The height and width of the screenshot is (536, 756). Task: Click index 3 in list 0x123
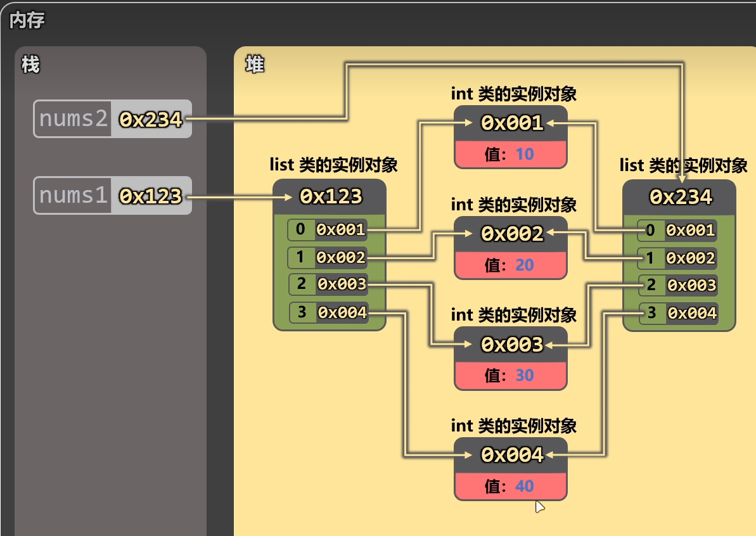(302, 312)
